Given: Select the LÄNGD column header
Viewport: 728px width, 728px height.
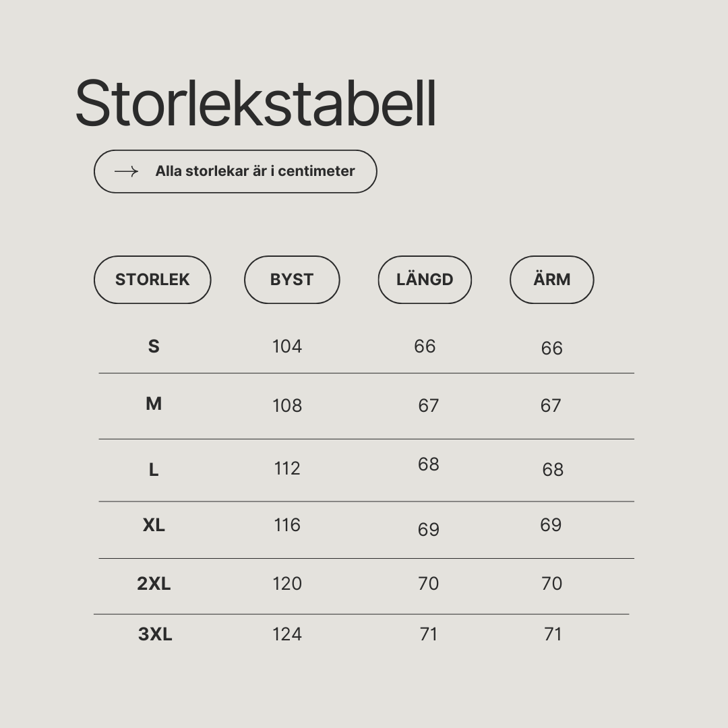Looking at the screenshot, I should coord(425,280).
